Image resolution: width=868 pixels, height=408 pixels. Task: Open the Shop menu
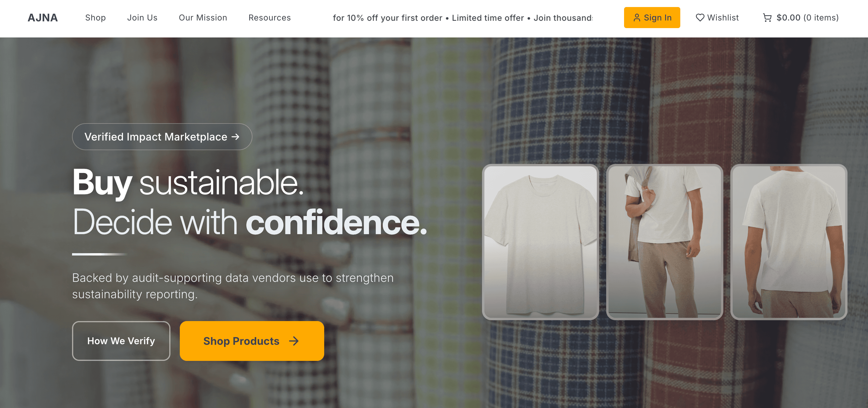[95, 18]
